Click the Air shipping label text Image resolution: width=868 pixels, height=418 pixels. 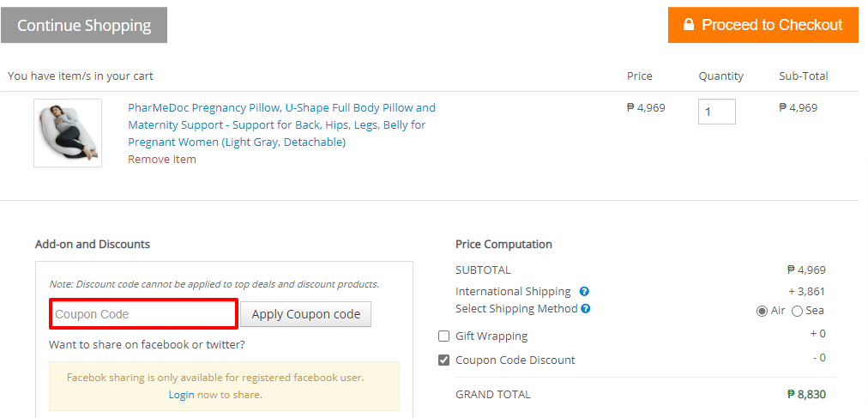click(778, 311)
